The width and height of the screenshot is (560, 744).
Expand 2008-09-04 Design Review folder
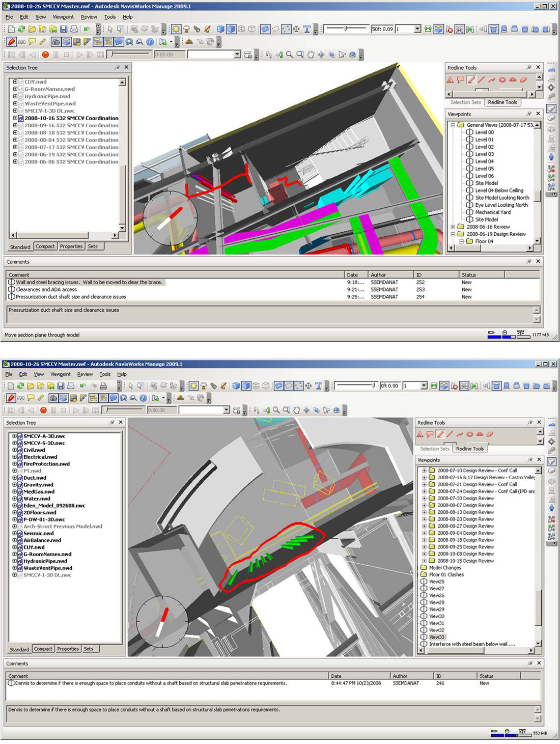424,533
